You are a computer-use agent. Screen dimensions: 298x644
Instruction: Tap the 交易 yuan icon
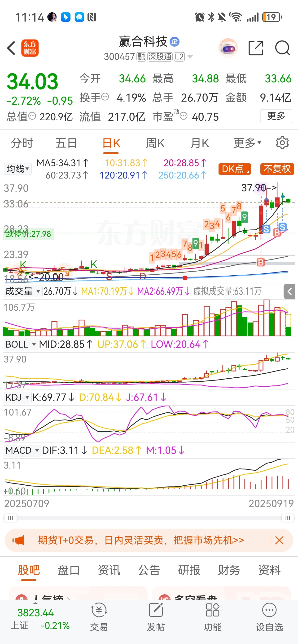click(x=99, y=610)
